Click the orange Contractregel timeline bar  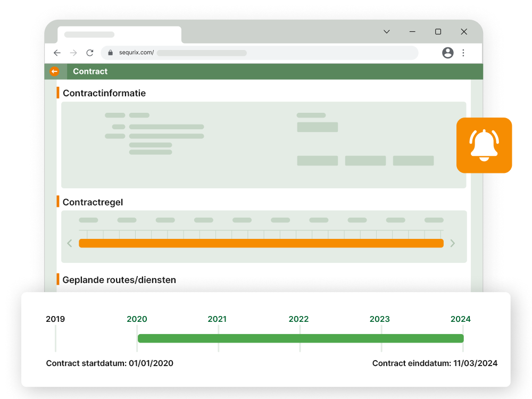(x=261, y=243)
